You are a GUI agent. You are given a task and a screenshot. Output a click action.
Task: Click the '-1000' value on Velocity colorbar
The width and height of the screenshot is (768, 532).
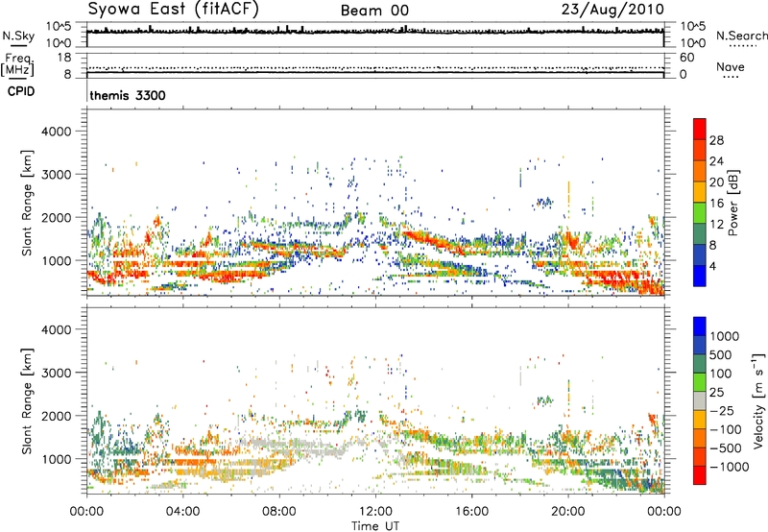(730, 467)
